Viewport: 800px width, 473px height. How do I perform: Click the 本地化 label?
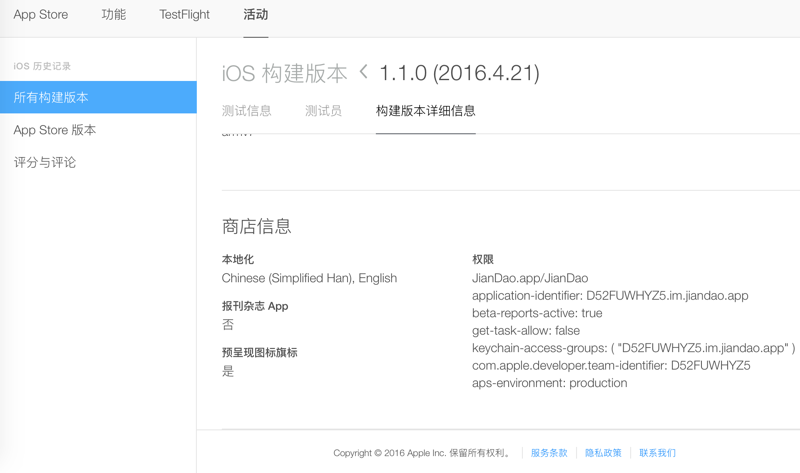[x=238, y=259]
